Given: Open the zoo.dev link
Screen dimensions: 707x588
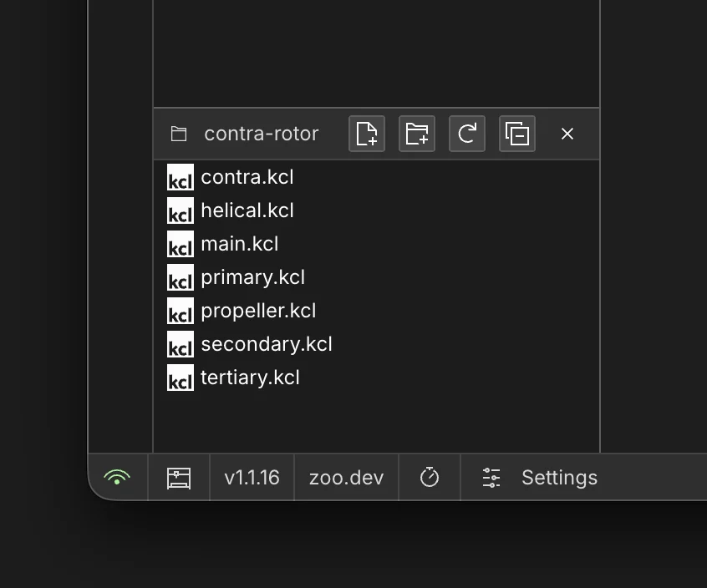Looking at the screenshot, I should click(346, 477).
